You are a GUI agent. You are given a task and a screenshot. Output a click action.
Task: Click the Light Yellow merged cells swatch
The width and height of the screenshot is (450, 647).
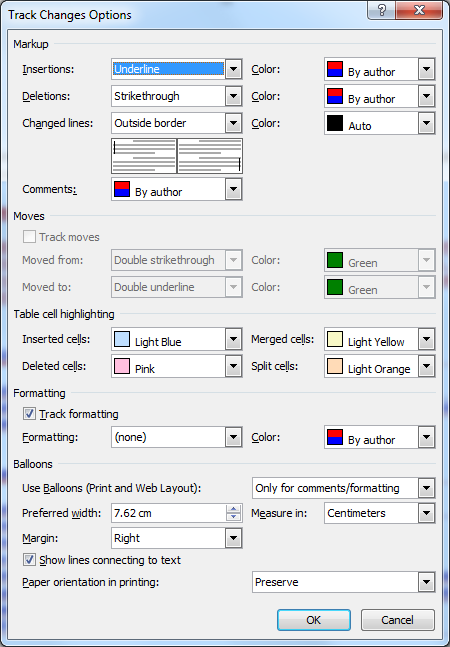point(335,339)
